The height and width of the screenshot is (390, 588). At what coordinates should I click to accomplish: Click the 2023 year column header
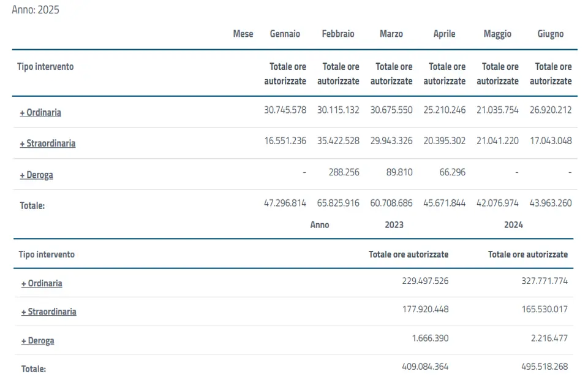tap(394, 224)
